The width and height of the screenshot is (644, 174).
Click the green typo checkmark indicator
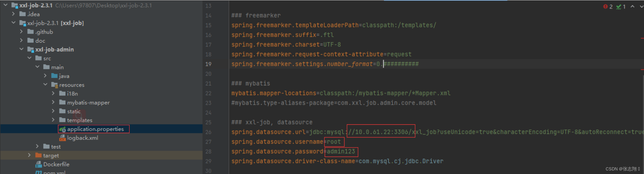(x=621, y=7)
